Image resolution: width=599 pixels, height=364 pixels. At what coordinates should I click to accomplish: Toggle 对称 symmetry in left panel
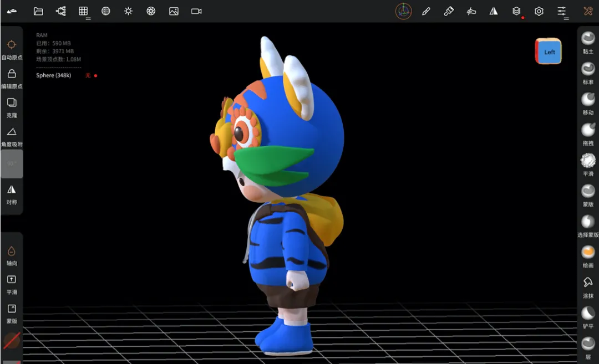point(12,194)
